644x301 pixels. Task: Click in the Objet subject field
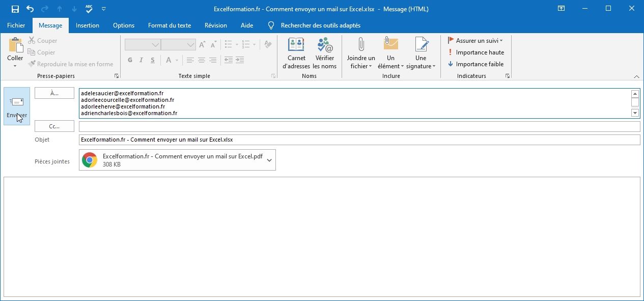[359, 140]
